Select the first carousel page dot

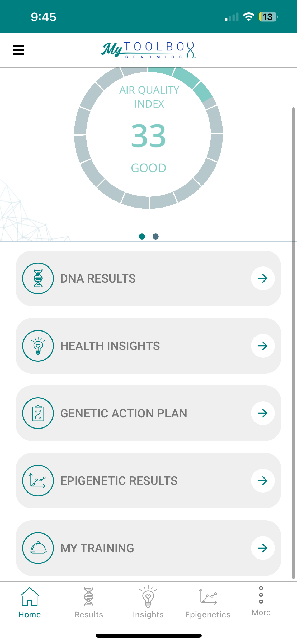pos(142,236)
